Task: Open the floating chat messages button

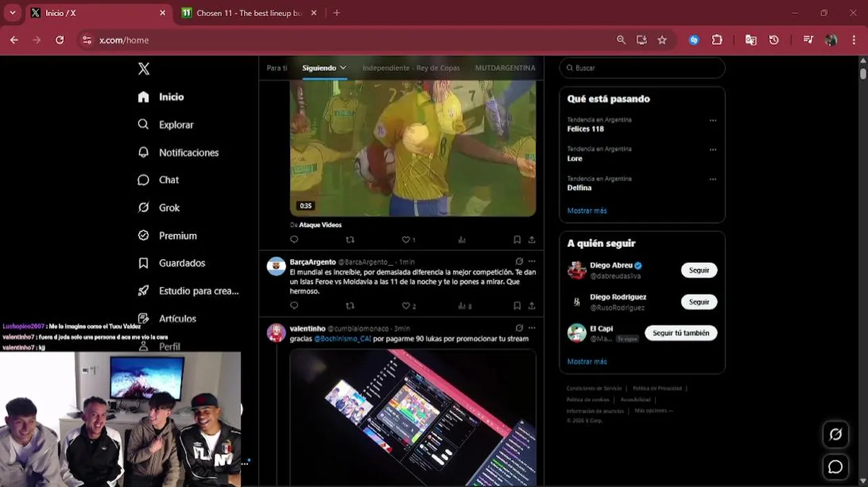Action: tap(836, 467)
